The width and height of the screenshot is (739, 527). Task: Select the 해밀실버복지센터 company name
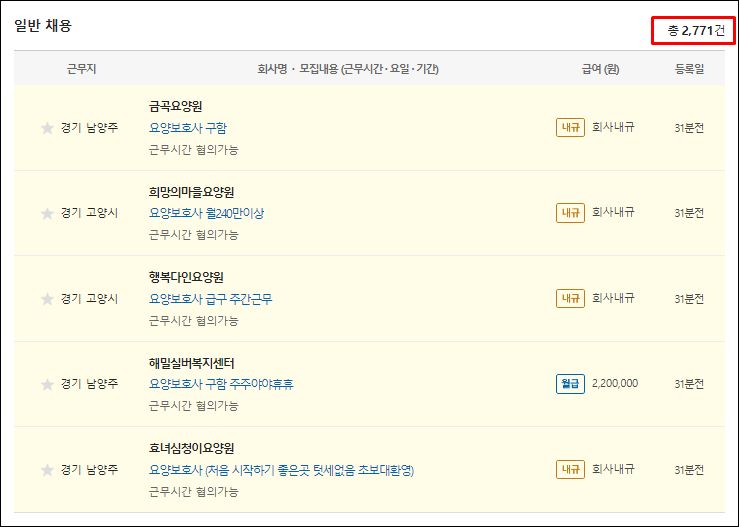click(x=191, y=363)
